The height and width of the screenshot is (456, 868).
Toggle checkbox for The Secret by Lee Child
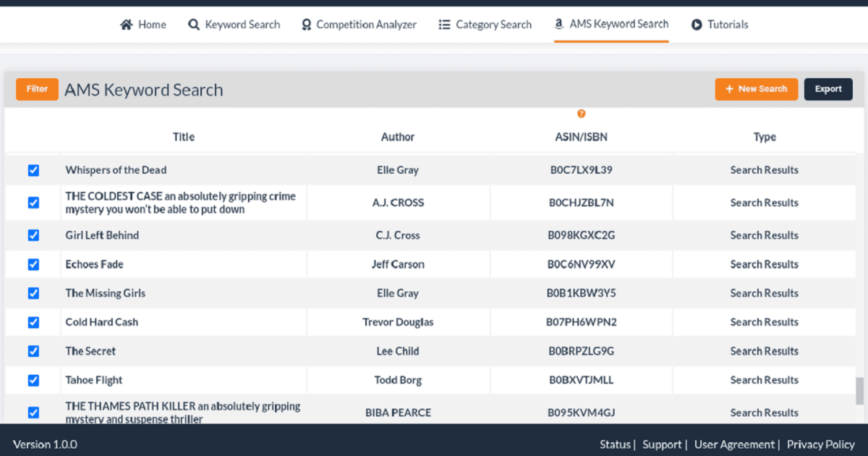33,351
